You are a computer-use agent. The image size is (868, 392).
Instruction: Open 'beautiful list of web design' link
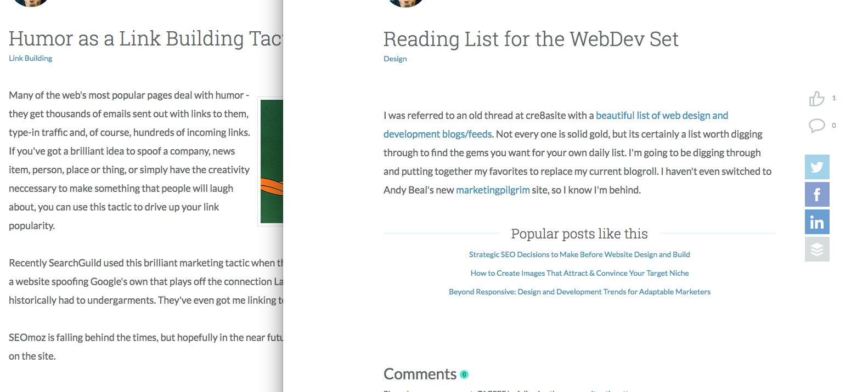point(662,116)
